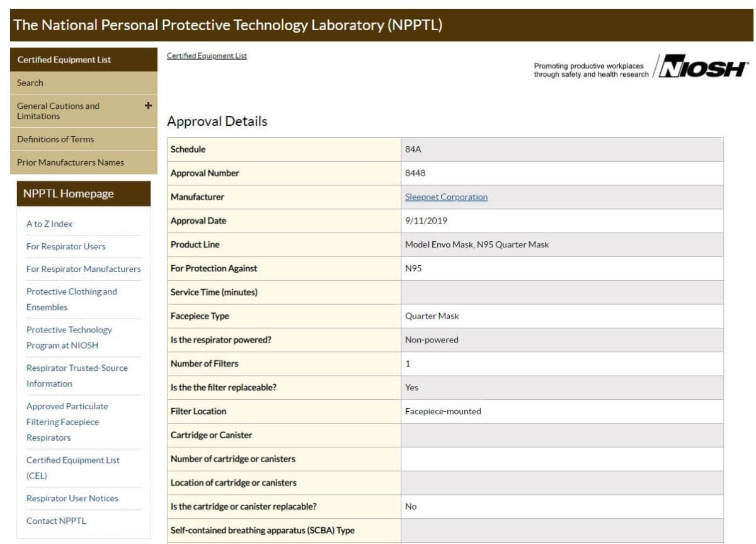Open Prior Manufacturers Names sidebar item
Image resolution: width=756 pixels, height=544 pixels.
84,162
